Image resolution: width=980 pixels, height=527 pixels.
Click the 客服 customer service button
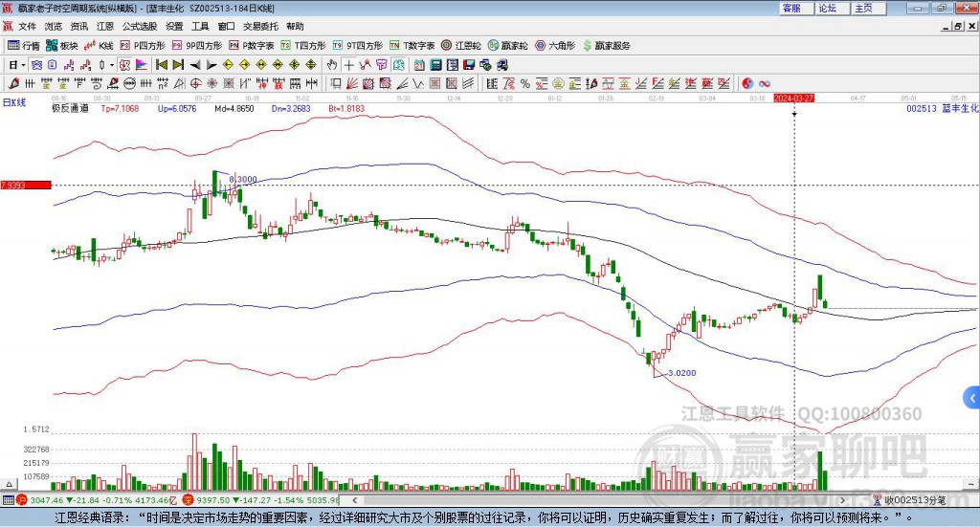pyautogui.click(x=795, y=8)
